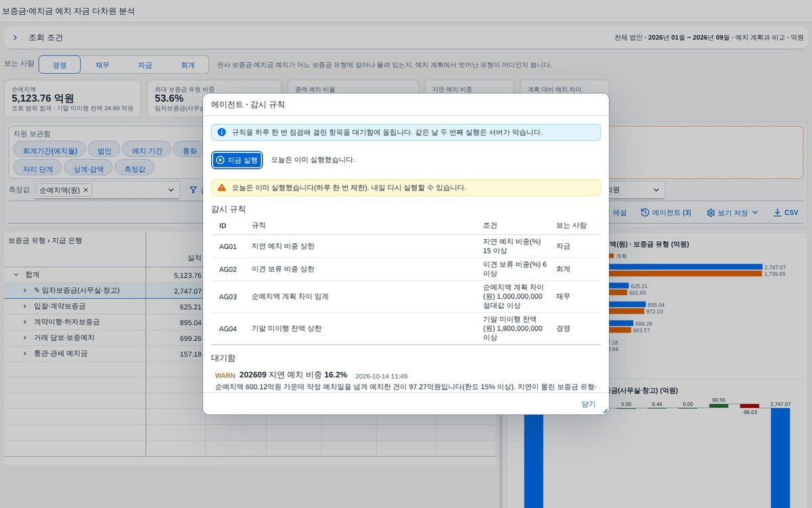Click the green 90.55 waterfall bar
Screen dimensions: 812x508
[719, 406]
